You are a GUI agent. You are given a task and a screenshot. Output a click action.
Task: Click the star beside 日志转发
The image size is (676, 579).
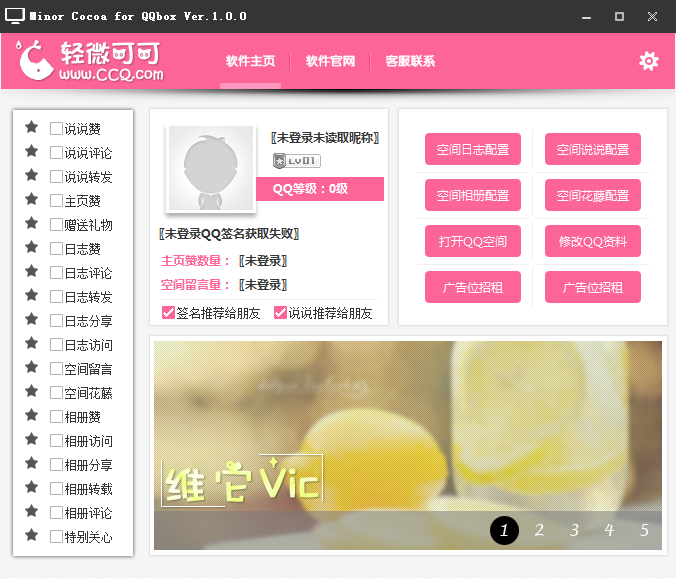tap(31, 295)
